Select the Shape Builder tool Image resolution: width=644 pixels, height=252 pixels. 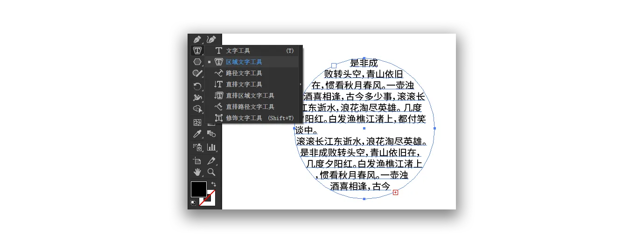(197, 108)
